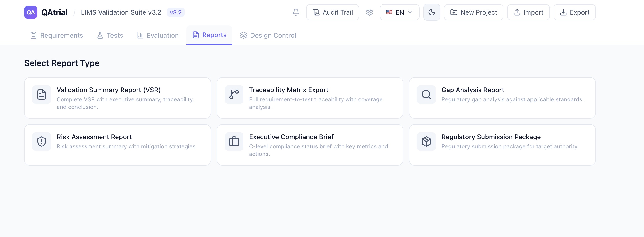Screen dimensions: 644x237
Task: Click the Gap Analysis magnifier icon
Action: pyautogui.click(x=426, y=95)
